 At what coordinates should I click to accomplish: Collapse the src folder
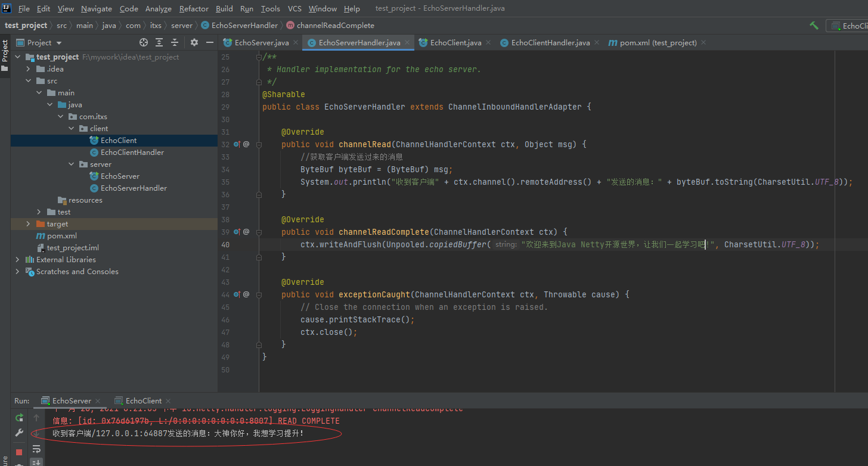[x=28, y=81]
